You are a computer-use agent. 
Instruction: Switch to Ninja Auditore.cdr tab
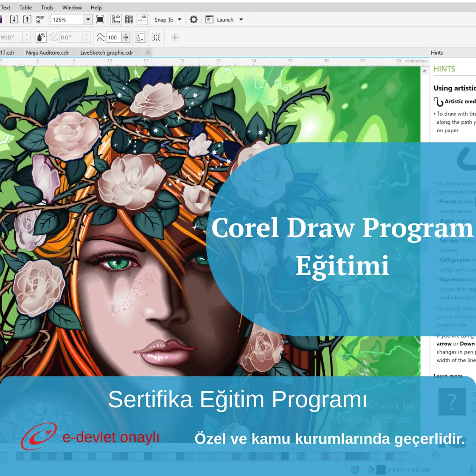[x=47, y=52]
